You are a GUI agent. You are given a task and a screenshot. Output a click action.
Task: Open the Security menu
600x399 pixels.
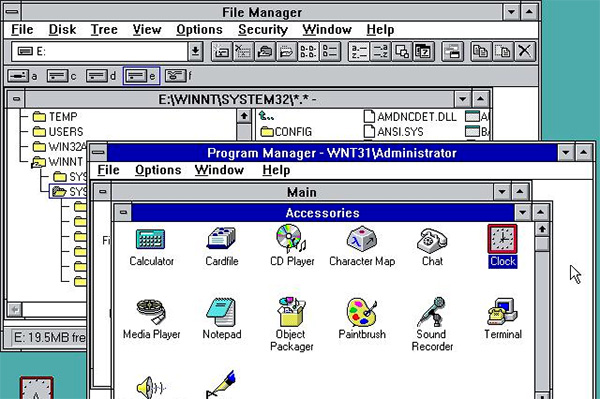[263, 29]
